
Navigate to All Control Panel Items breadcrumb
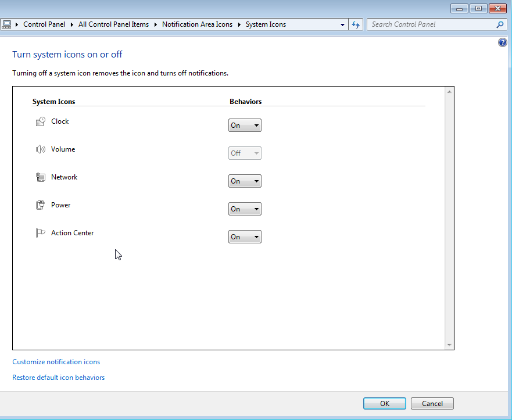point(113,24)
